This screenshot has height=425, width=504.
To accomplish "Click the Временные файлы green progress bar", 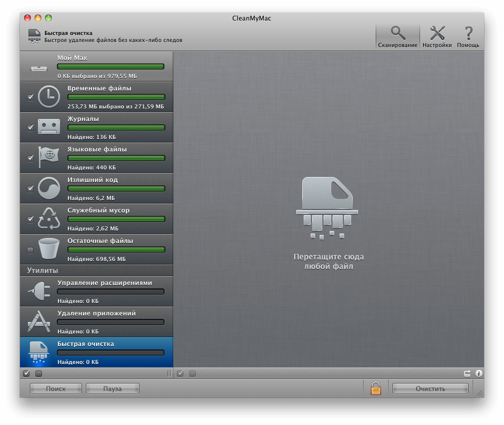I will 116,97.
